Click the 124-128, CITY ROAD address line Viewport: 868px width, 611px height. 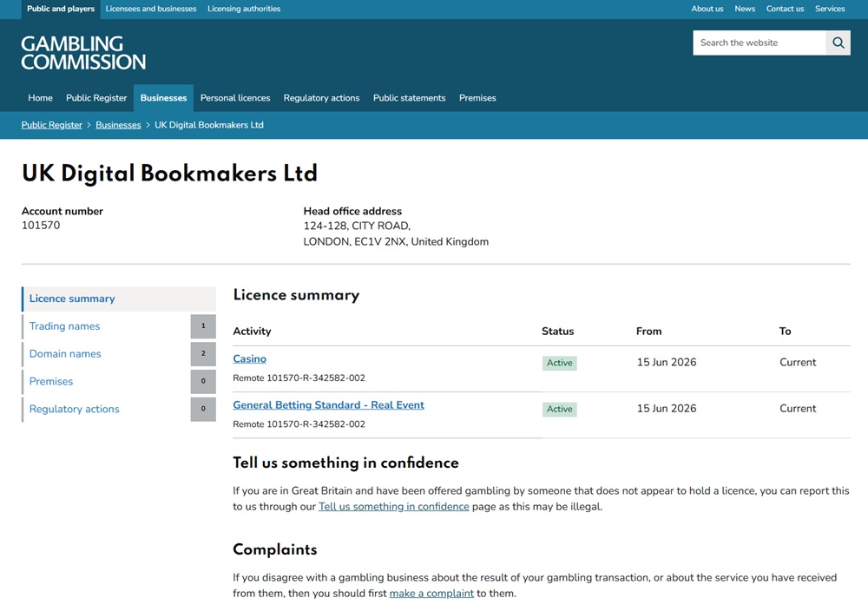pos(357,226)
